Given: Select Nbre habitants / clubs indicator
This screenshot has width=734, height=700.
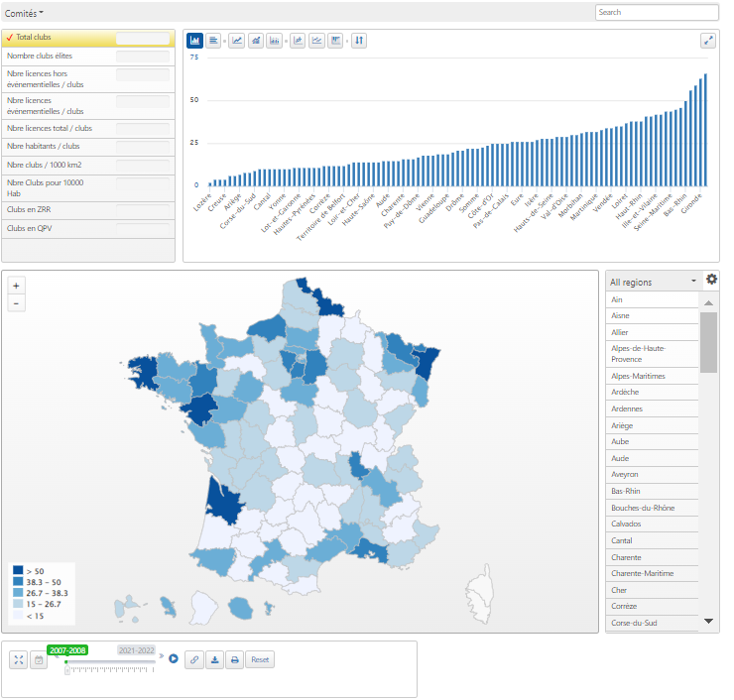Looking at the screenshot, I should 88,147.
